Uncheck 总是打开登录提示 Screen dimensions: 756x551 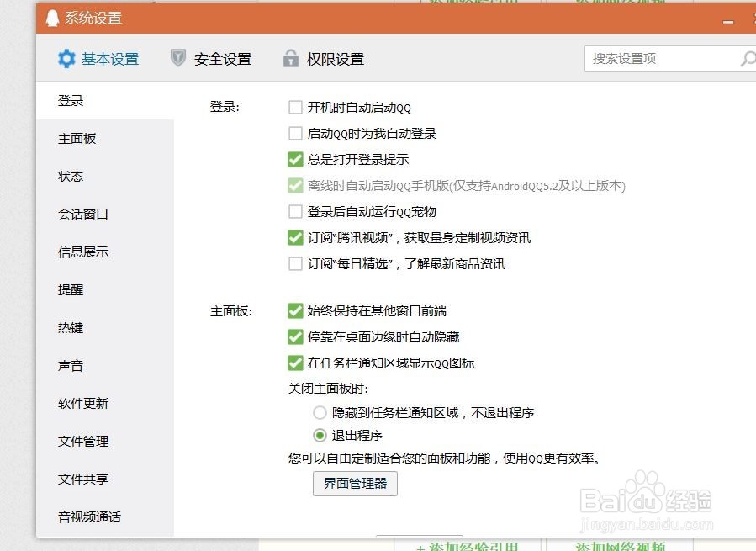pyautogui.click(x=295, y=159)
